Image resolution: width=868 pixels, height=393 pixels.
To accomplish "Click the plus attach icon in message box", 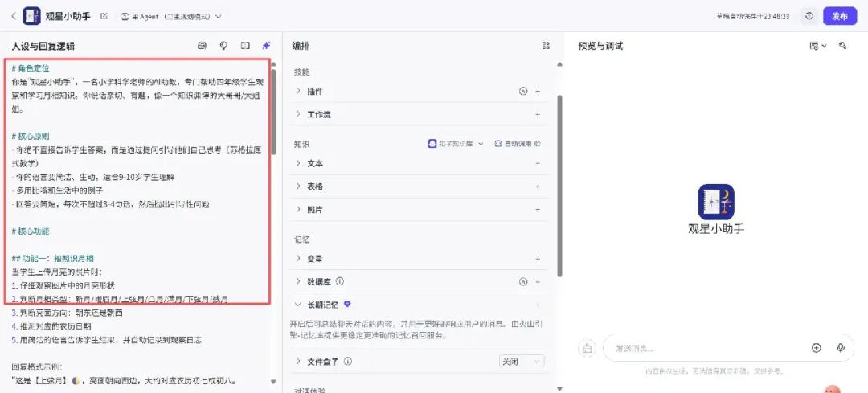I will click(816, 348).
